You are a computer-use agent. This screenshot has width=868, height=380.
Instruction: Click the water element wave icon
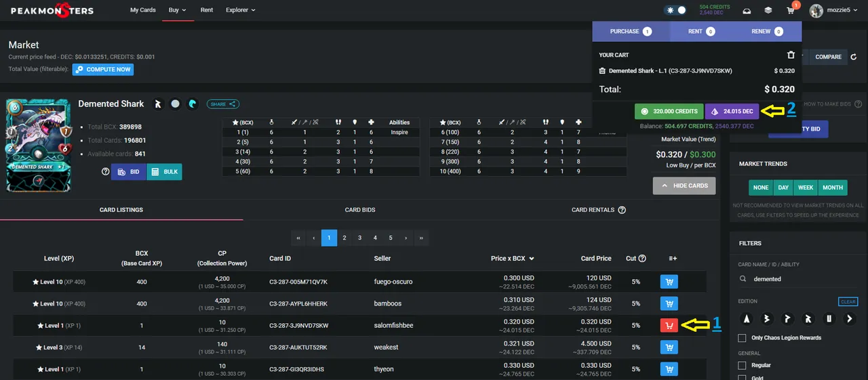(x=193, y=104)
